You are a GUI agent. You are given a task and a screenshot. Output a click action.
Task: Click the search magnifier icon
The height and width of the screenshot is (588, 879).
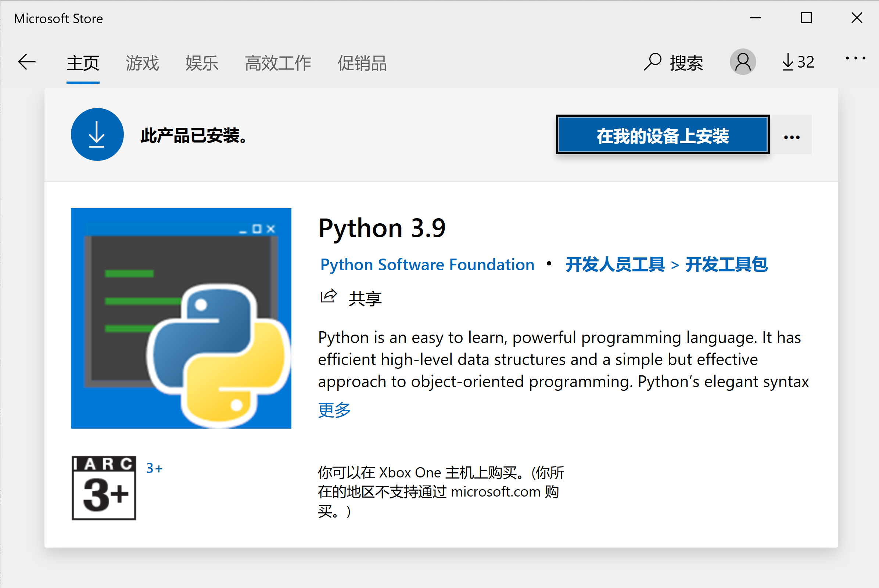coord(652,62)
